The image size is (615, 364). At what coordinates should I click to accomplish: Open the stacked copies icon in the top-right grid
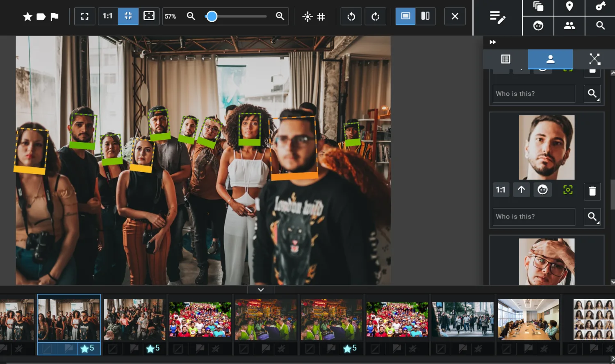point(538,7)
